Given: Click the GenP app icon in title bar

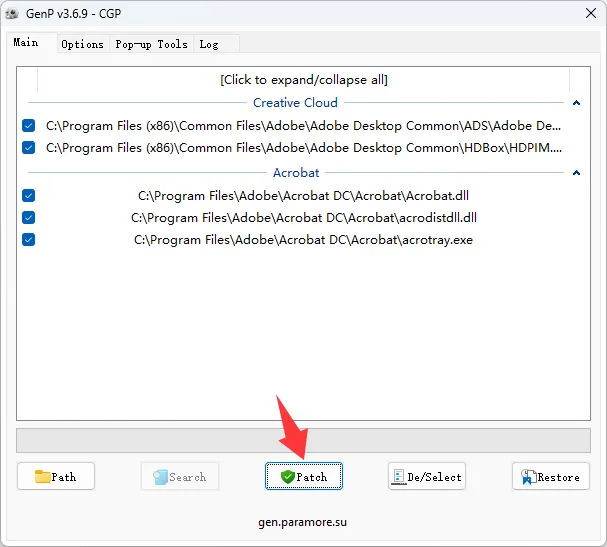Looking at the screenshot, I should [12, 14].
